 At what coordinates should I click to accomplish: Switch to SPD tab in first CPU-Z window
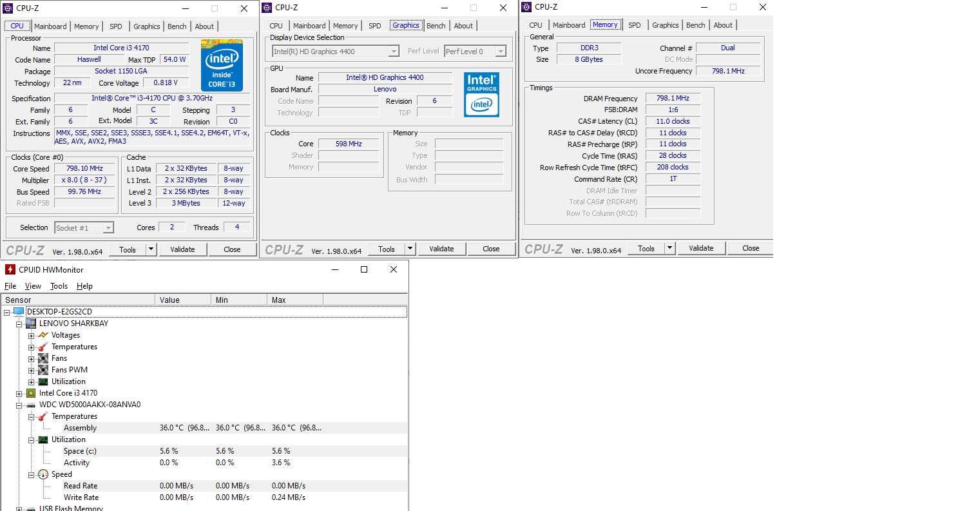pos(116,26)
